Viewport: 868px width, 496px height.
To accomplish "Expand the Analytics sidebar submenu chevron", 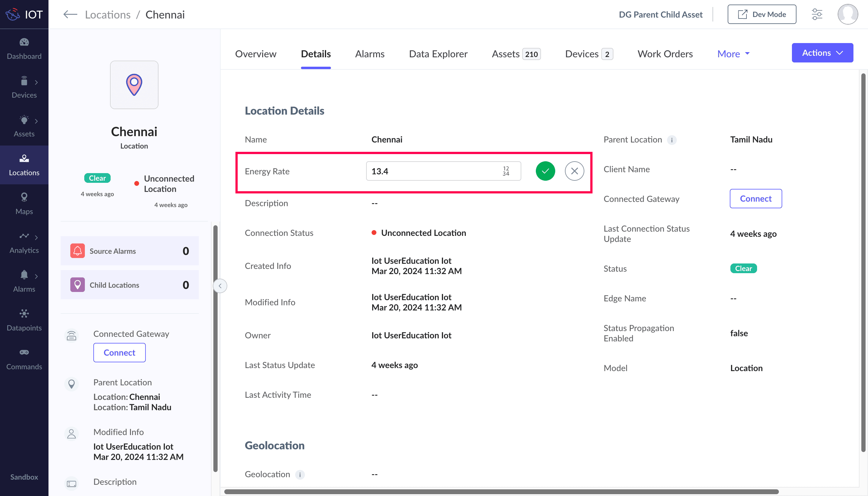I will [36, 237].
